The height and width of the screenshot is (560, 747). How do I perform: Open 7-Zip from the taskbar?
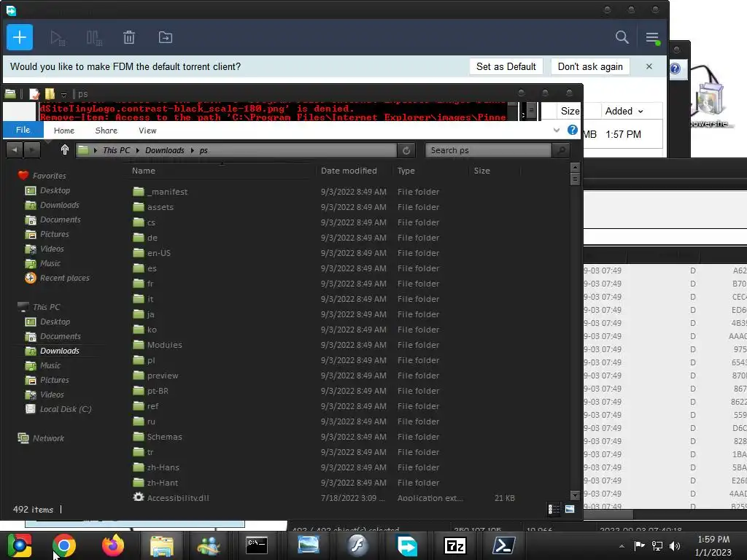(455, 545)
